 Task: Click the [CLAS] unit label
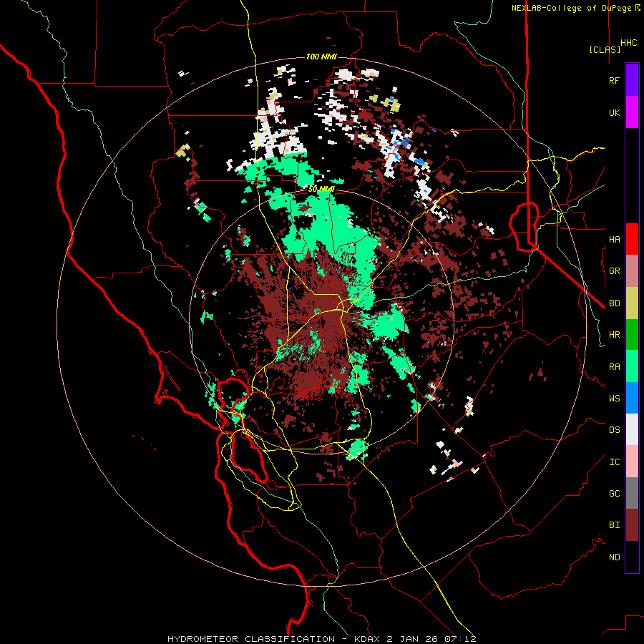pyautogui.click(x=605, y=49)
